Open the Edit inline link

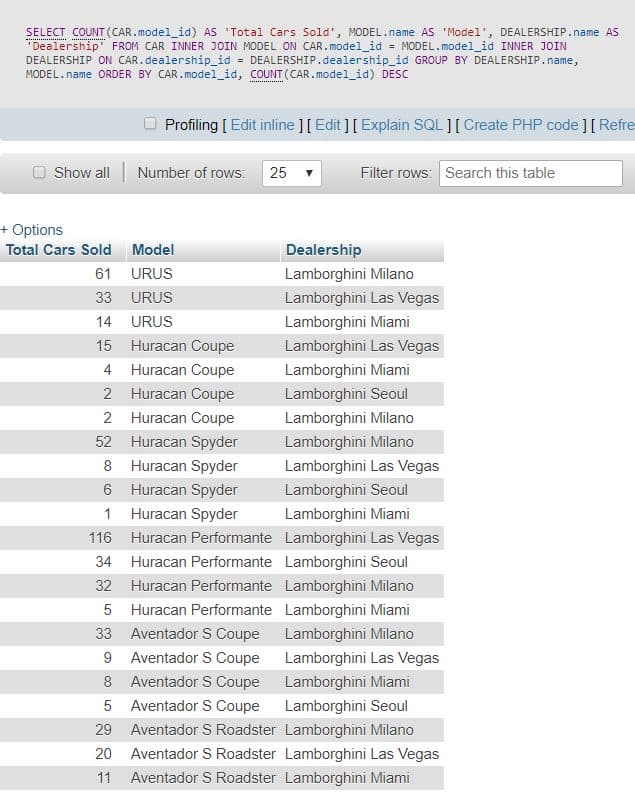262,125
